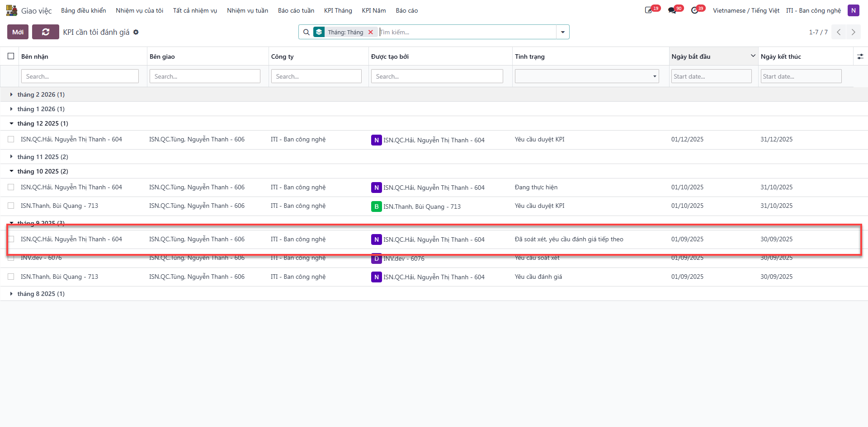Tick checkbox of Yêu cầu đánh giá row
Image resolution: width=868 pixels, height=427 pixels.
click(11, 277)
